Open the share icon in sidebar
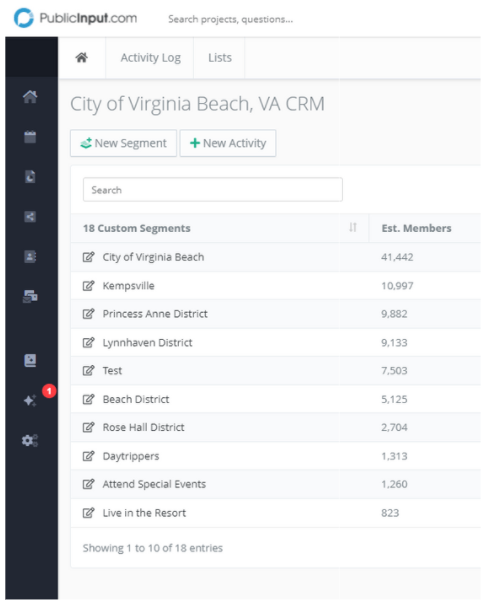The height and width of the screenshot is (605, 488). coord(30,216)
